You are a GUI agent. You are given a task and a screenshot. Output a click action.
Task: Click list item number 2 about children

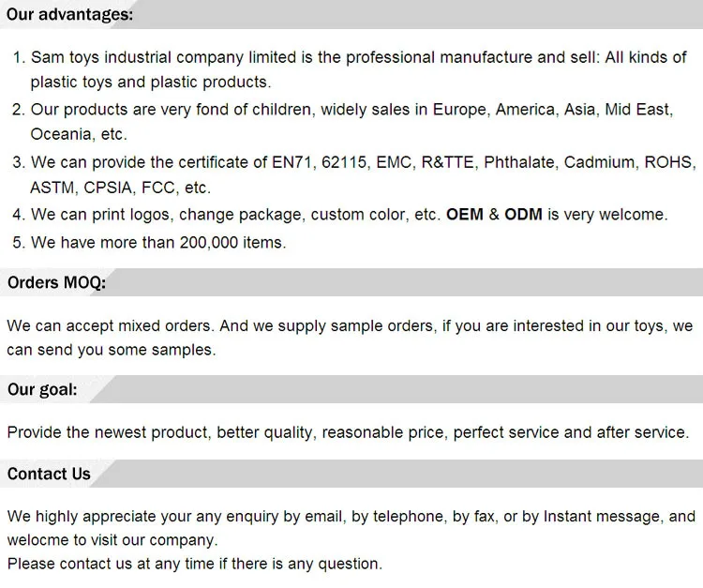[x=351, y=110]
